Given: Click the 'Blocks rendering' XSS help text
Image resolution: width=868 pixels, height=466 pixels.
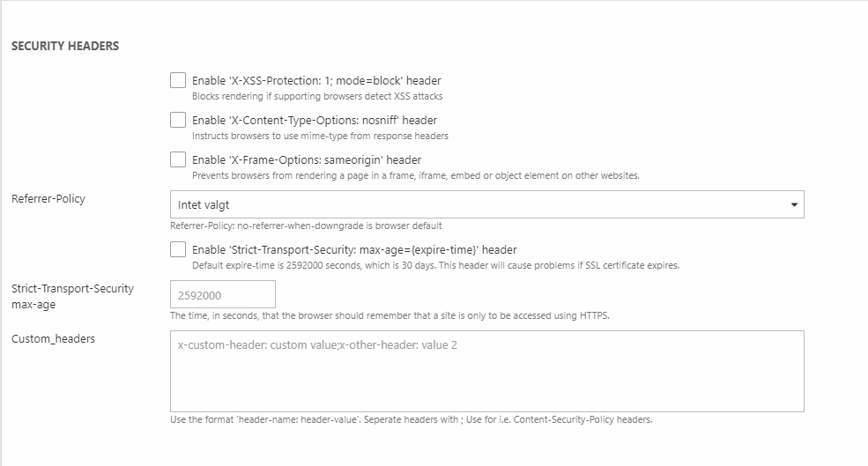Looking at the screenshot, I should pyautogui.click(x=317, y=96).
